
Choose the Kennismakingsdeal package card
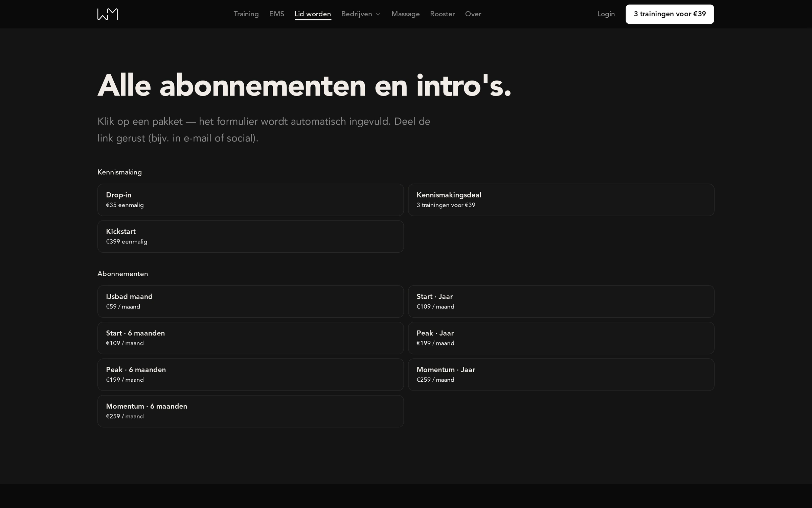tap(561, 200)
